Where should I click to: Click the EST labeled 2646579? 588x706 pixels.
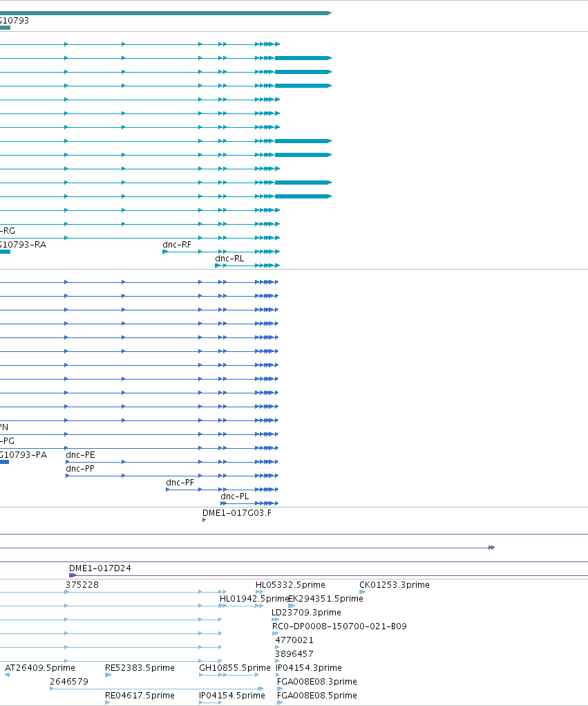pos(69,682)
